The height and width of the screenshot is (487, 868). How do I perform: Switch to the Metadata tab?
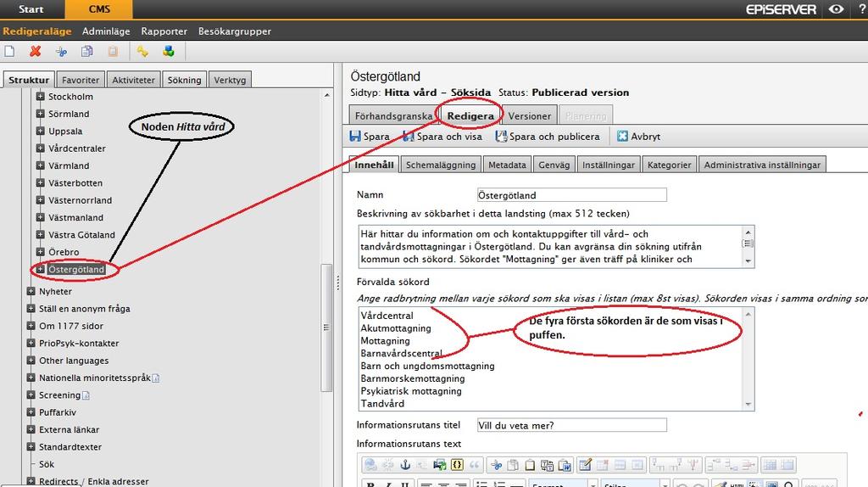pyautogui.click(x=507, y=165)
